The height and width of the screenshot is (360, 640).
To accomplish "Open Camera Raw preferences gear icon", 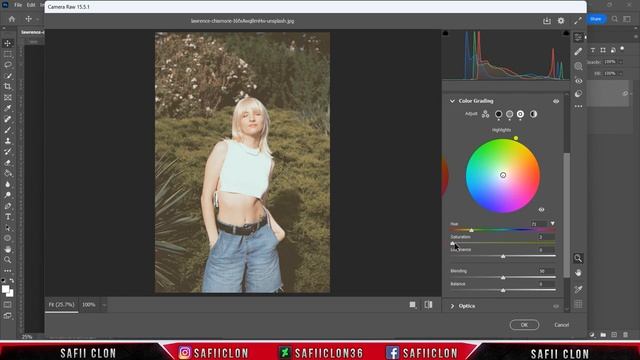I will coord(561,21).
